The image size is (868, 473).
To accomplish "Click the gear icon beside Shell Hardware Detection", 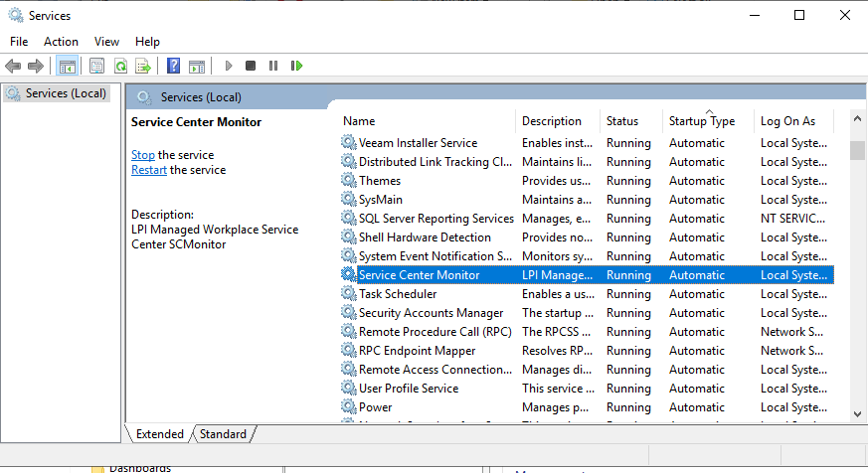I will coord(348,236).
